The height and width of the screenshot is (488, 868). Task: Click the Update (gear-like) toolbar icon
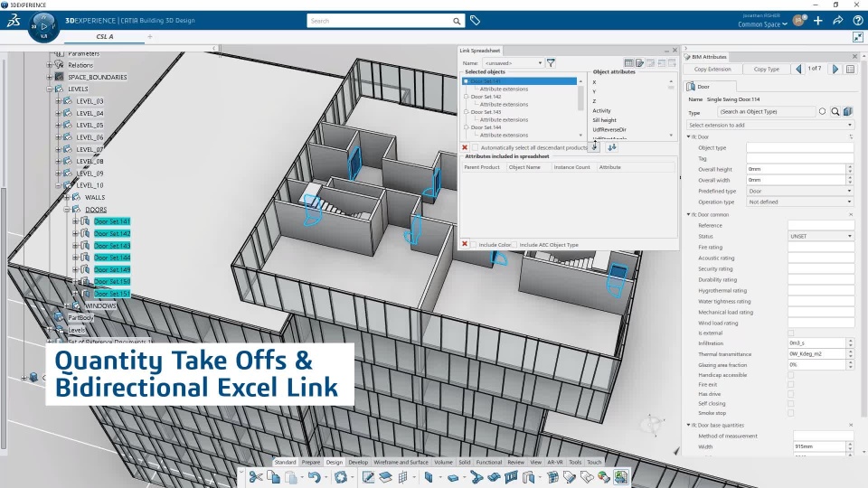point(341,477)
